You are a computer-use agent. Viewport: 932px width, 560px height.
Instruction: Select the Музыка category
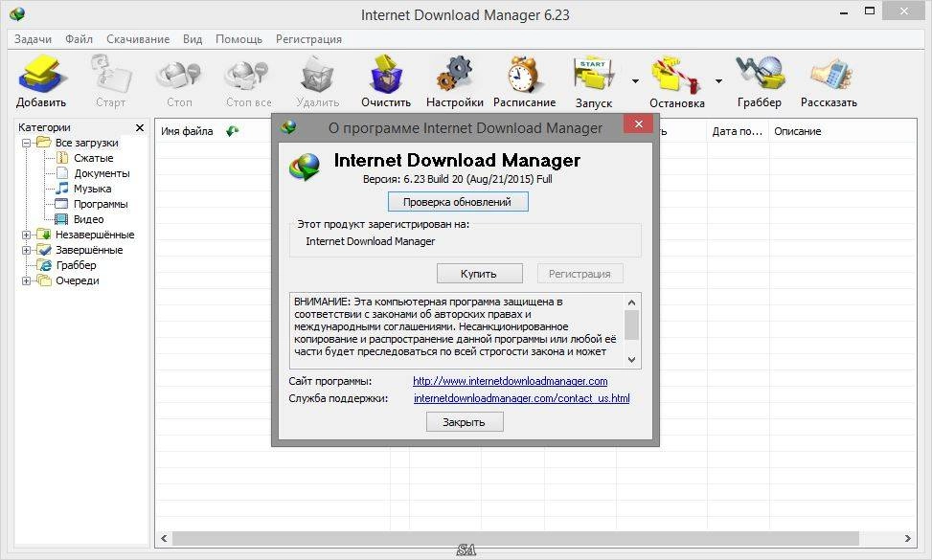(92, 189)
